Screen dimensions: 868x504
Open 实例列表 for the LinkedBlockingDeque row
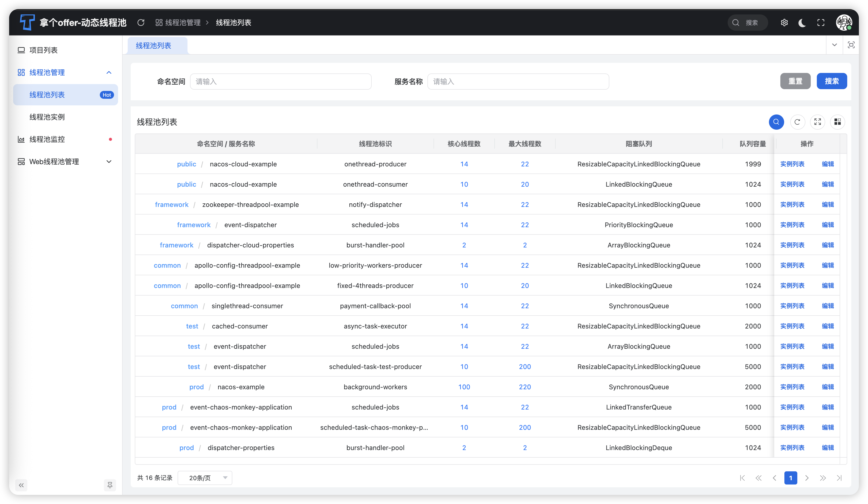click(792, 448)
